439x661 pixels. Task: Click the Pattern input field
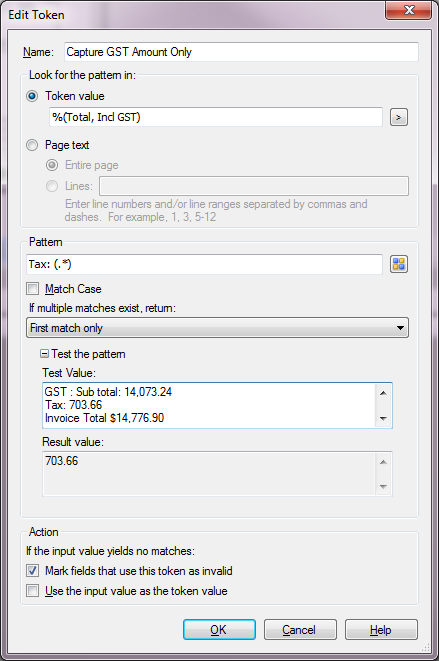[205, 264]
